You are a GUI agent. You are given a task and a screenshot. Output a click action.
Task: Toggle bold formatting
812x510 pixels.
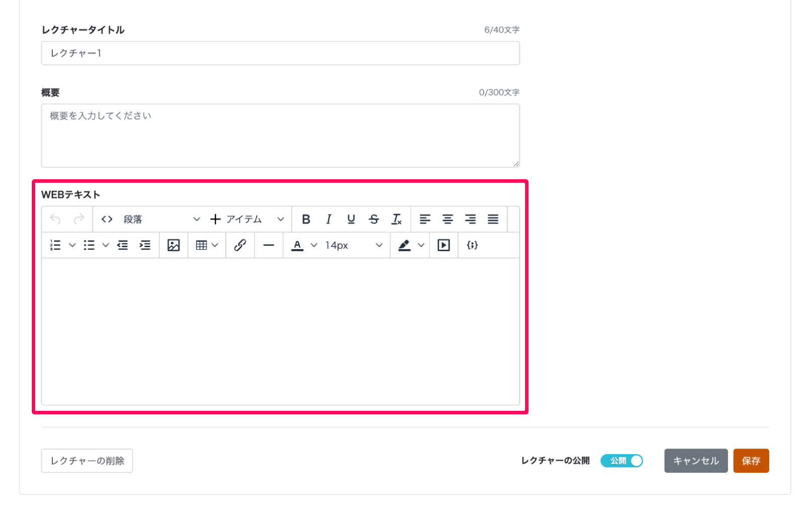click(x=306, y=219)
